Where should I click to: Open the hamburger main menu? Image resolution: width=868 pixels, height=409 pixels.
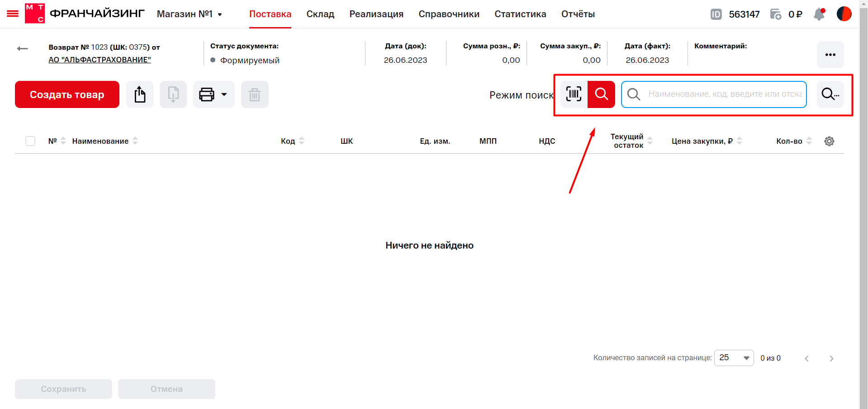click(13, 14)
